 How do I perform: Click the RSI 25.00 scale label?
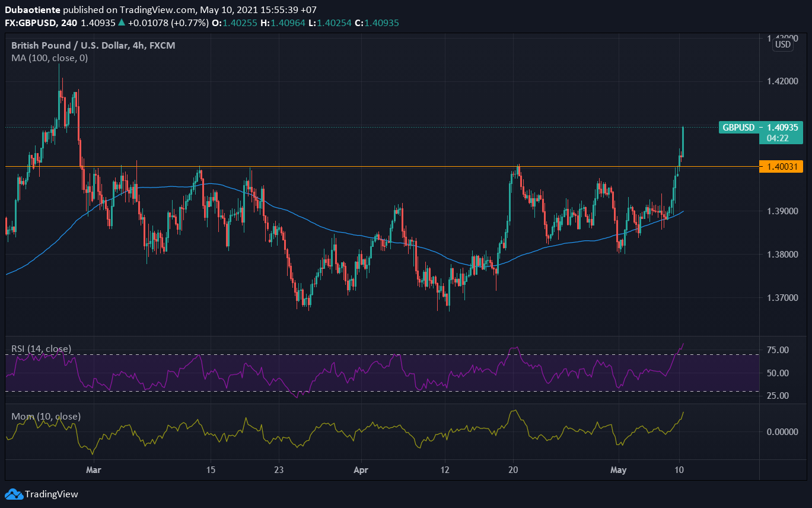pos(778,396)
